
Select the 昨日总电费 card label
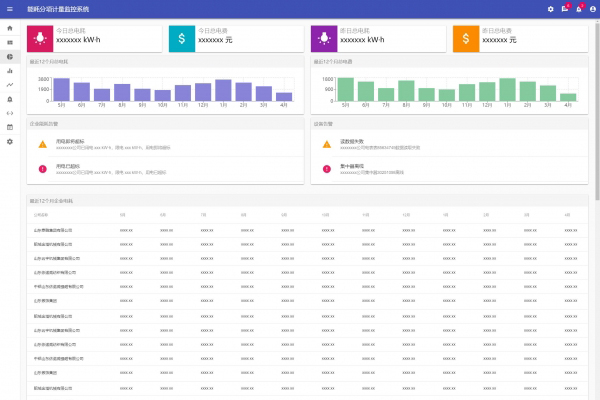[497, 31]
